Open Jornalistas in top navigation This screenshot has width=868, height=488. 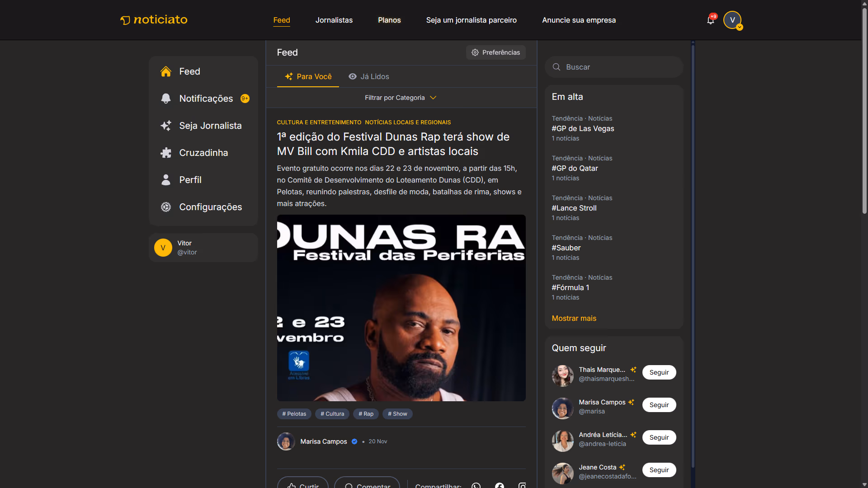(x=334, y=20)
